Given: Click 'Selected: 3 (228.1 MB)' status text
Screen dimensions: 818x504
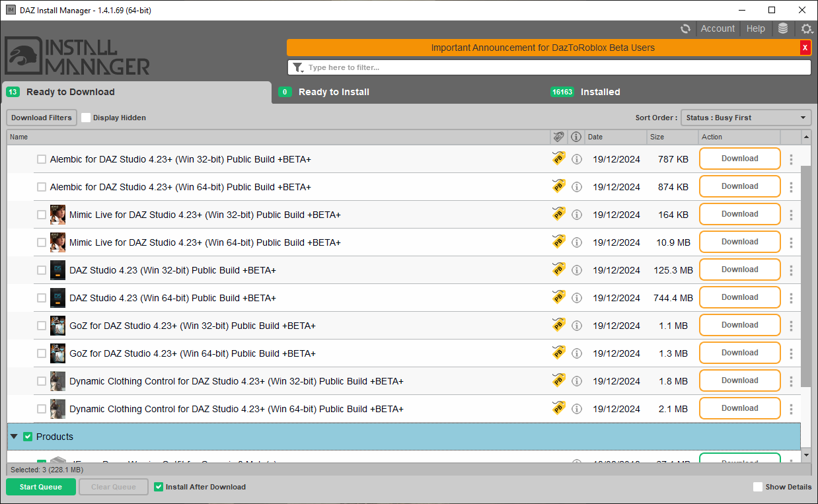Looking at the screenshot, I should pyautogui.click(x=46, y=470).
